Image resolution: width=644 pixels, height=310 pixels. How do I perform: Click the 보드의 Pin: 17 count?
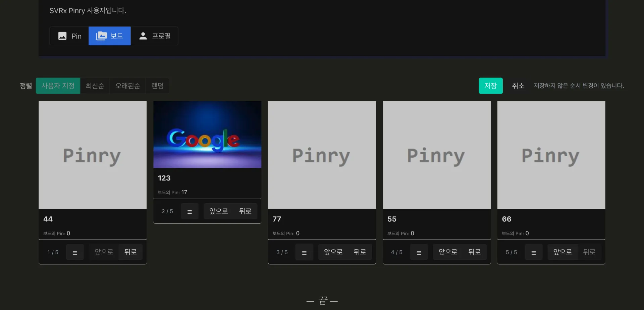tap(172, 192)
